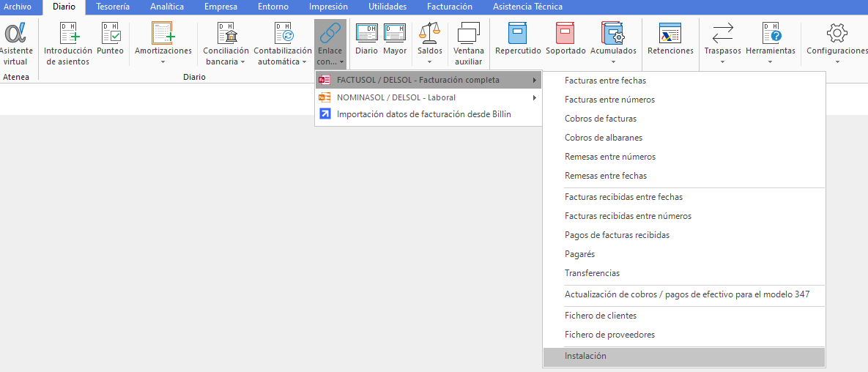Expand the Conciliación bancaria dropdown arrow
The width and height of the screenshot is (868, 372).
(242, 62)
